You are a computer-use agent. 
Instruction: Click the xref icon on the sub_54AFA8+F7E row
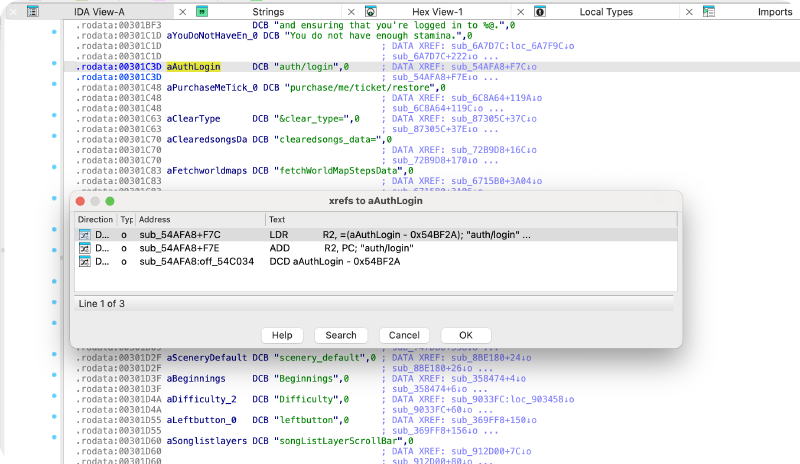85,247
